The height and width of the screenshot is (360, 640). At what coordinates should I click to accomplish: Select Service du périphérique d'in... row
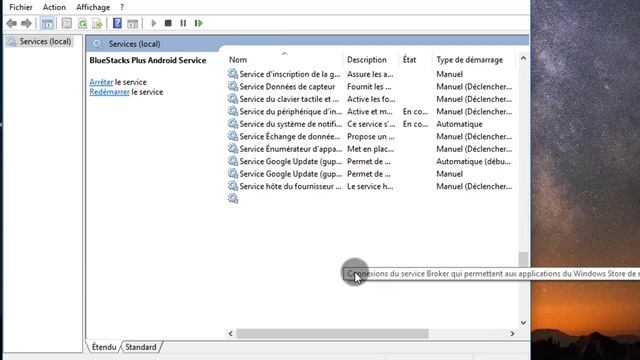pyautogui.click(x=370, y=111)
